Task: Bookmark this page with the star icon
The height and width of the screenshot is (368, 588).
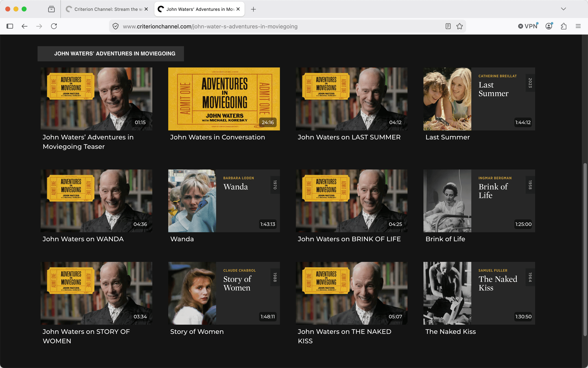Action: pos(459,26)
